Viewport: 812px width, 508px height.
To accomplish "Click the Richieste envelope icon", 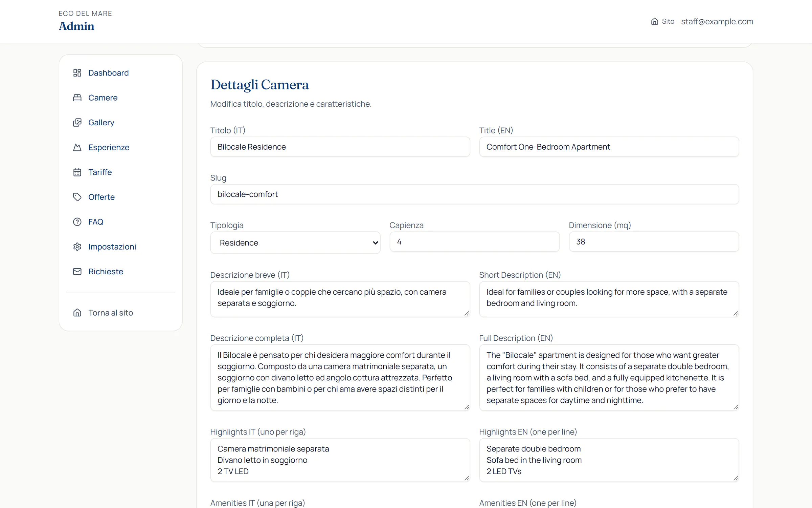I will pyautogui.click(x=77, y=271).
